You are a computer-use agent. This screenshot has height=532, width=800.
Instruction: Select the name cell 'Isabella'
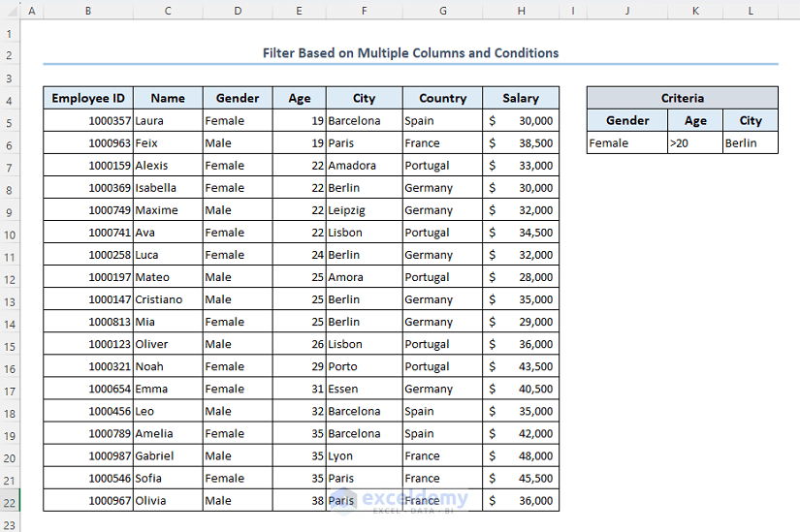pyautogui.click(x=168, y=188)
